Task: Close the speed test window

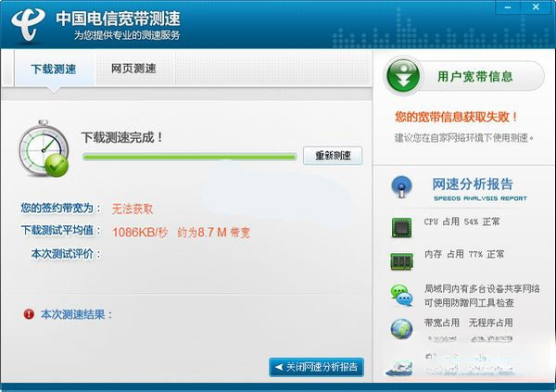Action: pyautogui.click(x=536, y=7)
